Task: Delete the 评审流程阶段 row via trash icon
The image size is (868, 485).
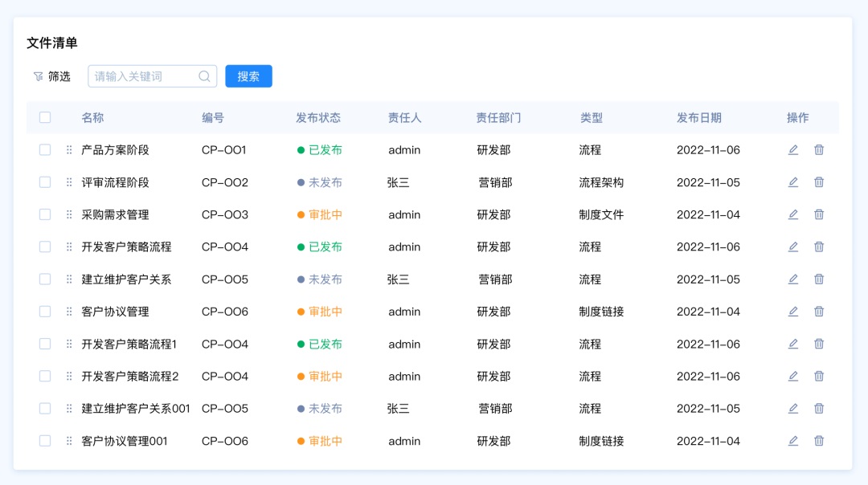Action: [819, 182]
